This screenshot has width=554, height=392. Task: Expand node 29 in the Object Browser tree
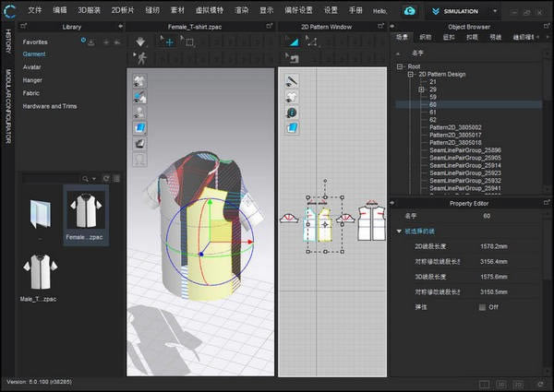(x=422, y=89)
